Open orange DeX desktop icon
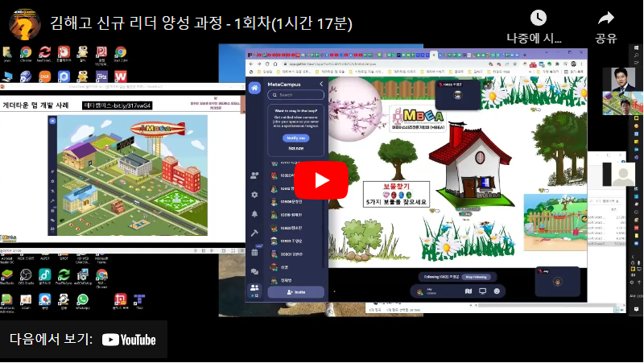 click(x=45, y=76)
